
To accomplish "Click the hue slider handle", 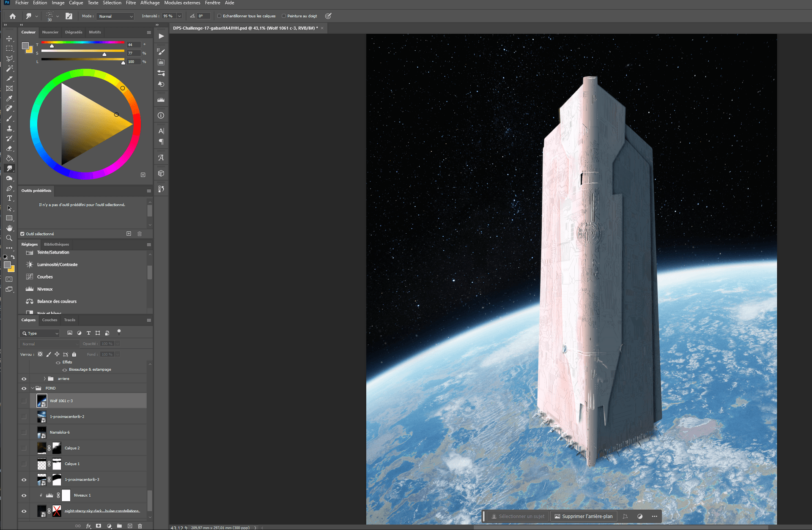I will click(x=52, y=46).
